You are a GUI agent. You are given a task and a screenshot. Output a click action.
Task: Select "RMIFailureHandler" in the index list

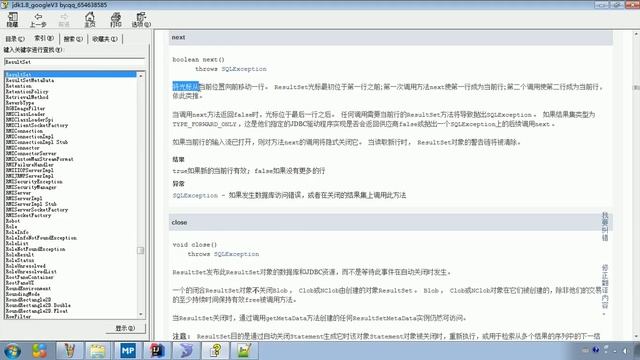coord(29,165)
